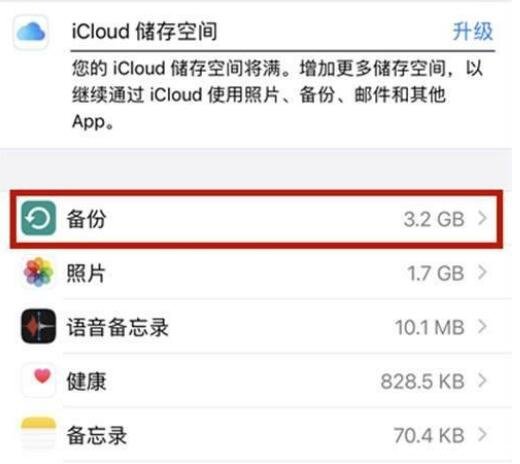Tap the yellow Notes icon

tap(38, 434)
